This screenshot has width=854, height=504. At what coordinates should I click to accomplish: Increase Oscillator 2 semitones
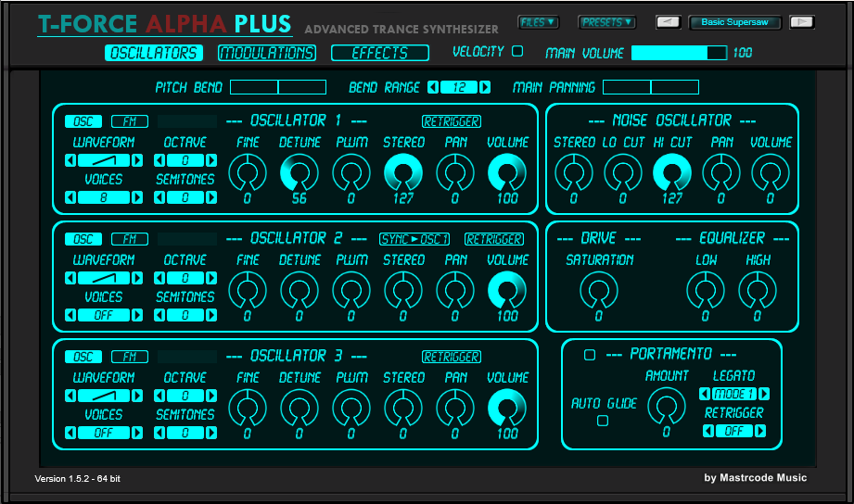pos(211,315)
